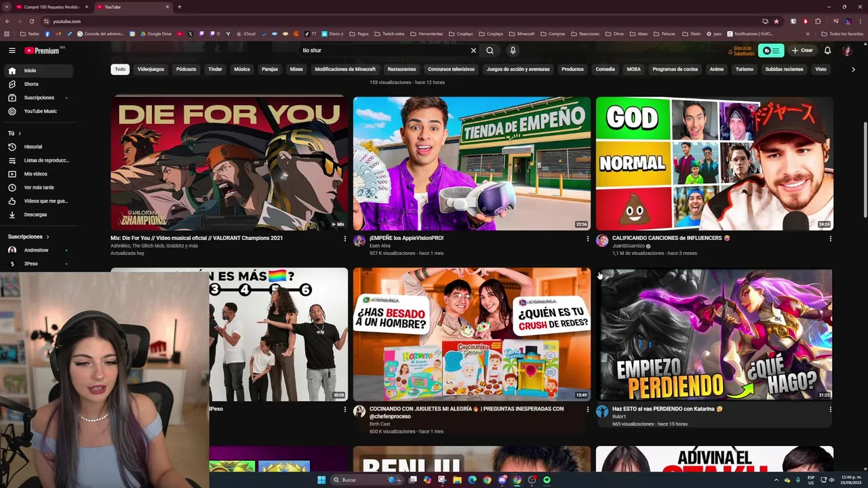Open the ¡EMPEÑE los AppleVisionPRO! video title
Screen dimensions: 868x488
coord(406,239)
